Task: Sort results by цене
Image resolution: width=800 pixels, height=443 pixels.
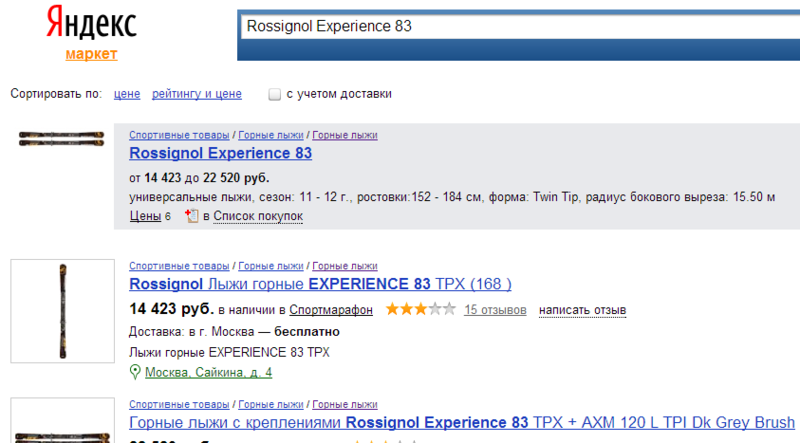Action: tap(127, 94)
